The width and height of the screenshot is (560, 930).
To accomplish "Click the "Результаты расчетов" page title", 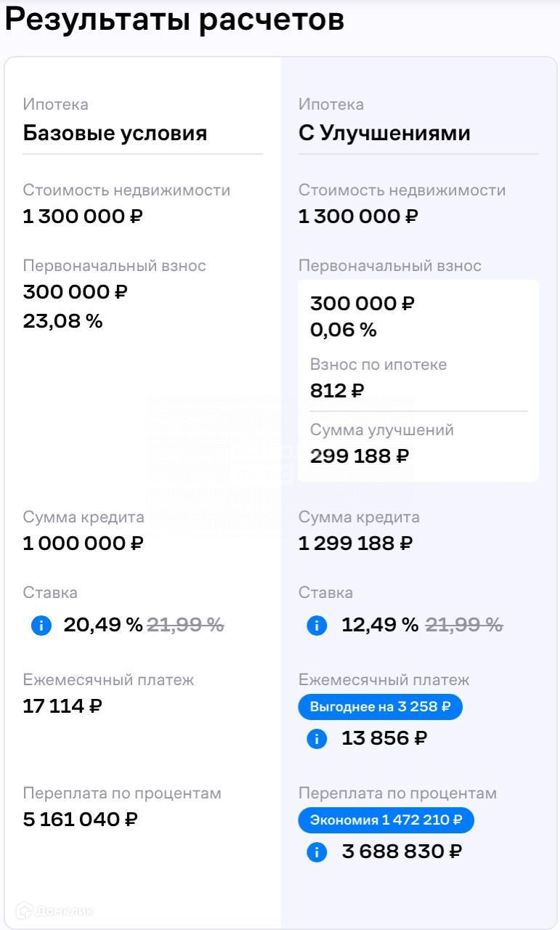I will 174,20.
